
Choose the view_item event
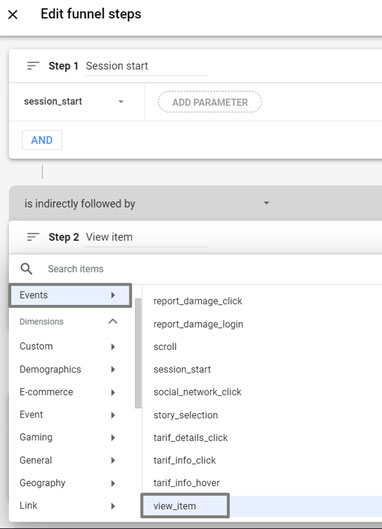(185, 506)
